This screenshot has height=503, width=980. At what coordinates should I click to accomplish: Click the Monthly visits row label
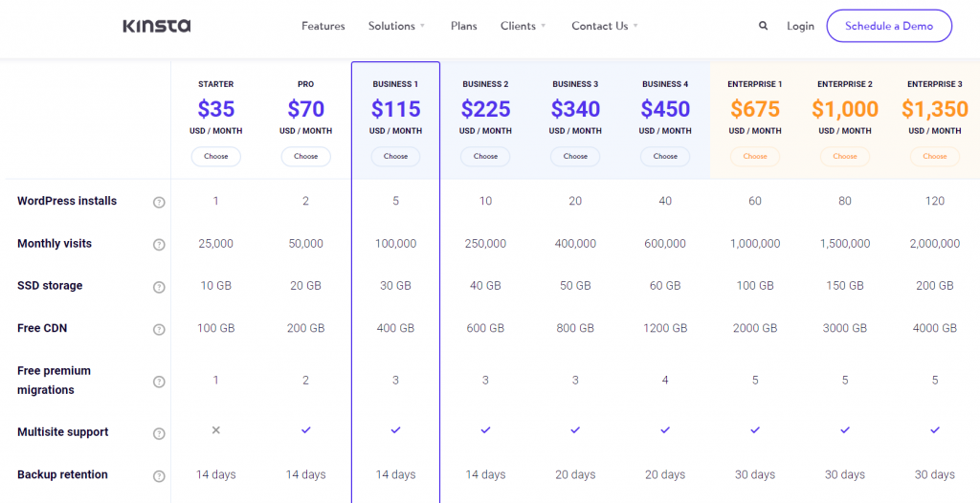[55, 244]
